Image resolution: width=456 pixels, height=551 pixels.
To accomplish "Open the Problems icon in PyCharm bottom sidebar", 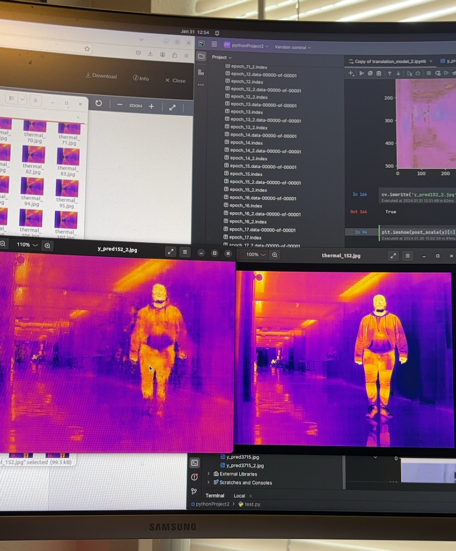I will (x=194, y=477).
